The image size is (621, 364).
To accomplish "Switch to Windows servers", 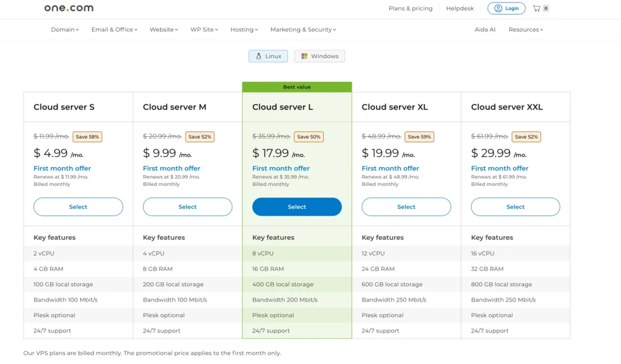I will [x=320, y=56].
